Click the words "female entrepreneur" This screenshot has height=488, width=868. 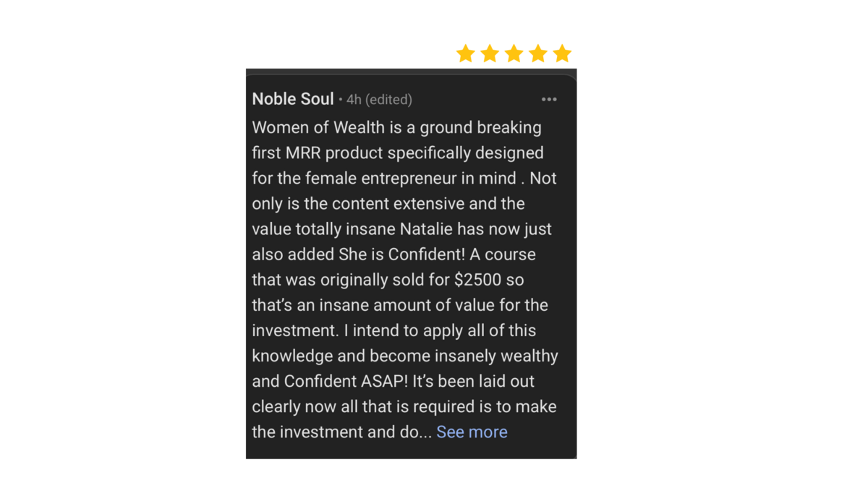tap(381, 179)
